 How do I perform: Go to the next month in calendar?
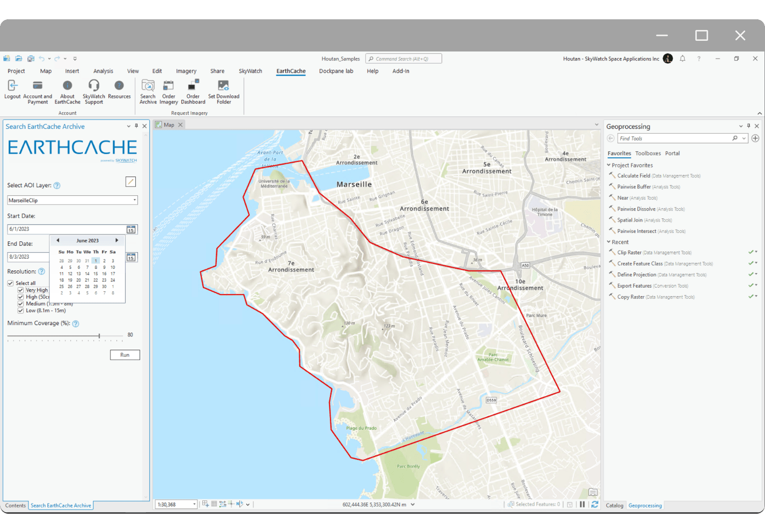(x=117, y=240)
